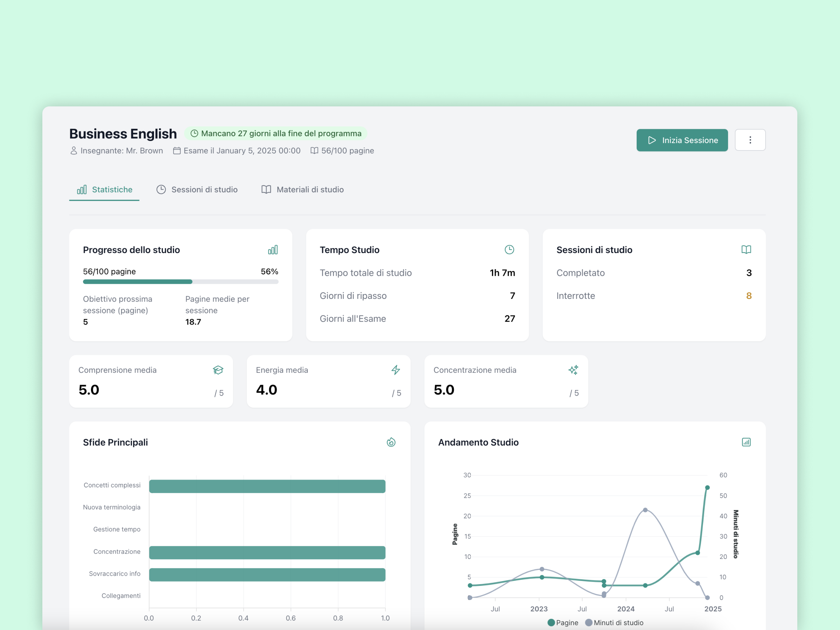Click the Obiettivo prossima sessione value 5
This screenshot has width=840, height=630.
[85, 322]
